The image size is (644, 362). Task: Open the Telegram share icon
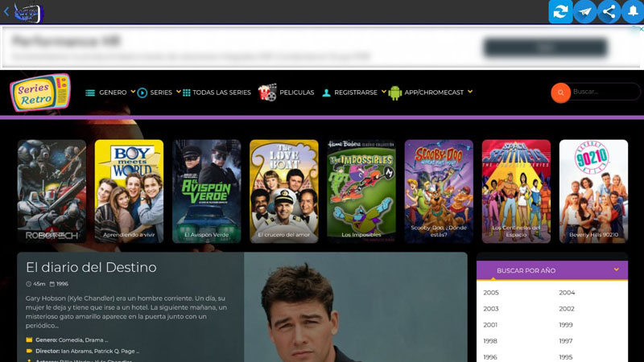[x=585, y=12]
